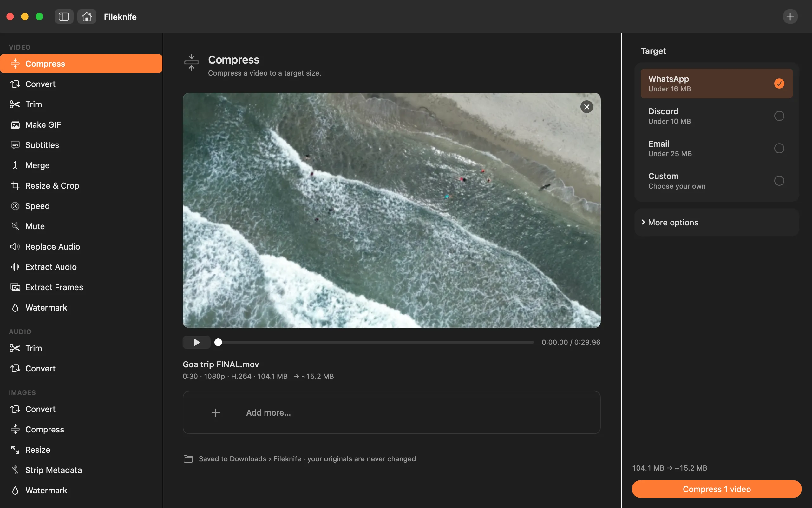Viewport: 812px width, 508px height.
Task: Open Speed tool in the sidebar
Action: pos(81,206)
